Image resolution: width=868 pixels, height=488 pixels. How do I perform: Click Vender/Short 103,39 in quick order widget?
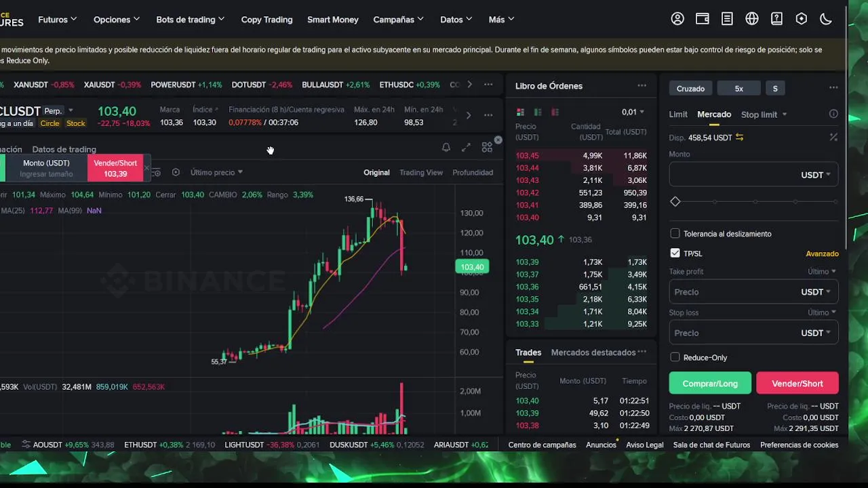tap(115, 168)
